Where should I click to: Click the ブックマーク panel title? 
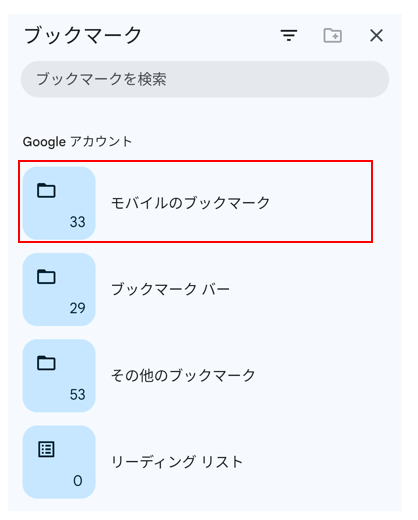(83, 35)
